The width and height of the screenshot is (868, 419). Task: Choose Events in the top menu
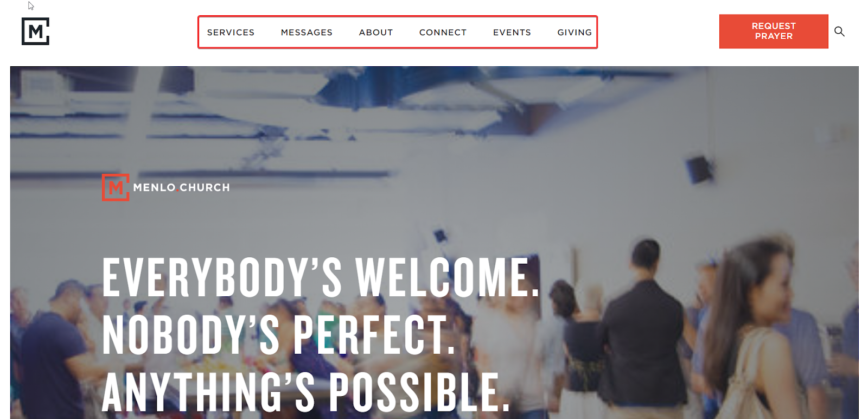click(x=512, y=33)
